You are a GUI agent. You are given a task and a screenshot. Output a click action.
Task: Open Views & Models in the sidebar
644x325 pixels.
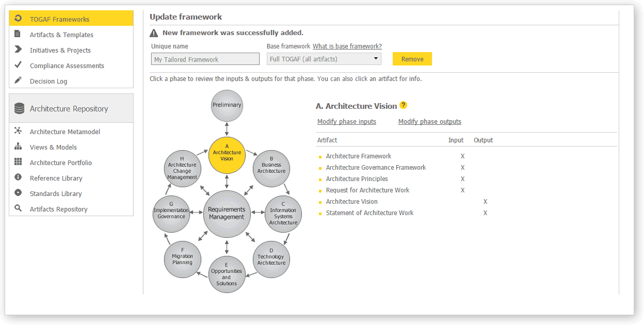(53, 147)
